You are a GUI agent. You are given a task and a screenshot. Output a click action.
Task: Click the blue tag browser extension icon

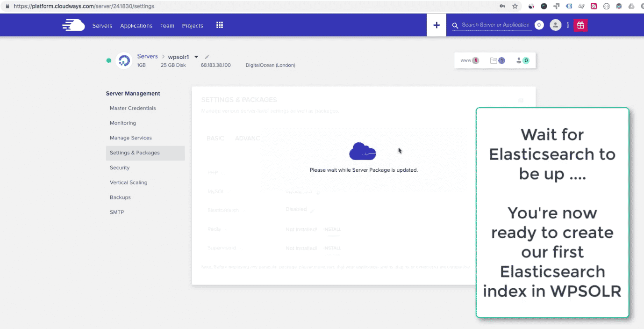[x=569, y=7]
